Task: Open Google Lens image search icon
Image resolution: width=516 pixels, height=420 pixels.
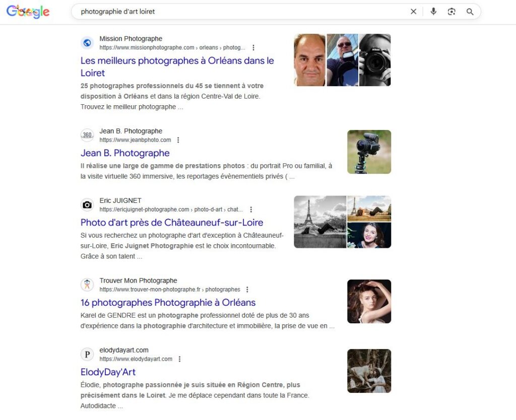Action: pyautogui.click(x=451, y=12)
